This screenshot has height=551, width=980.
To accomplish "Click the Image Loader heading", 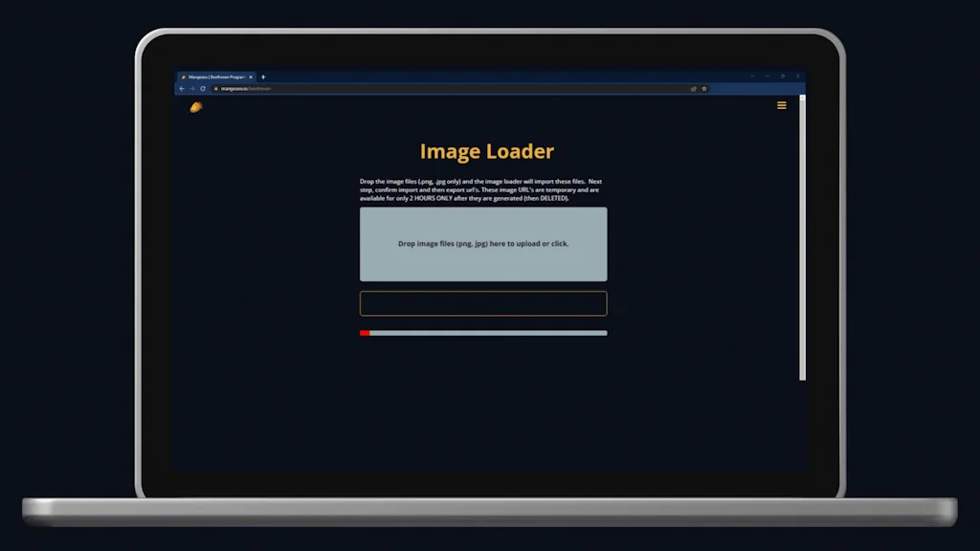I will 486,151.
